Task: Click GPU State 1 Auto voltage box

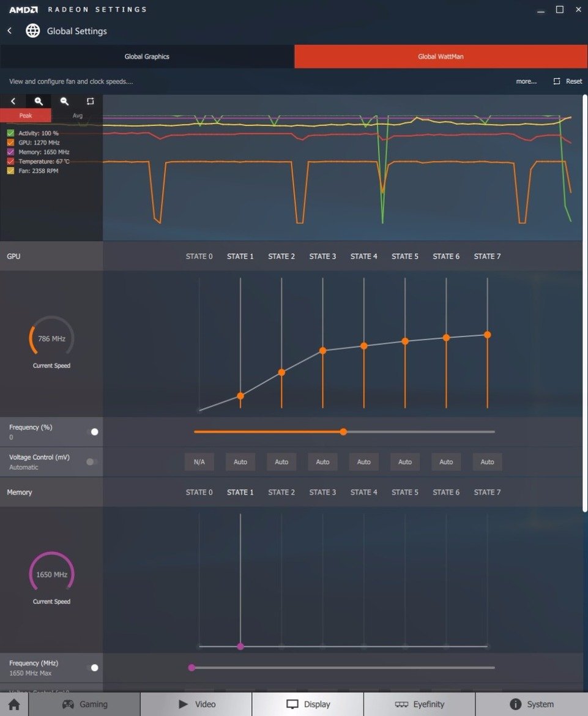Action: tap(240, 461)
